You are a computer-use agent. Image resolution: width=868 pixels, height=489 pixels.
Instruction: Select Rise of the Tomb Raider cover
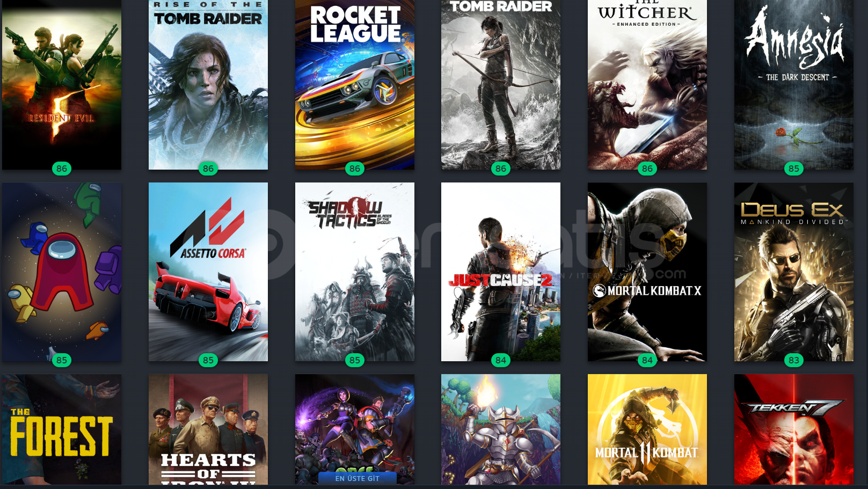click(208, 85)
